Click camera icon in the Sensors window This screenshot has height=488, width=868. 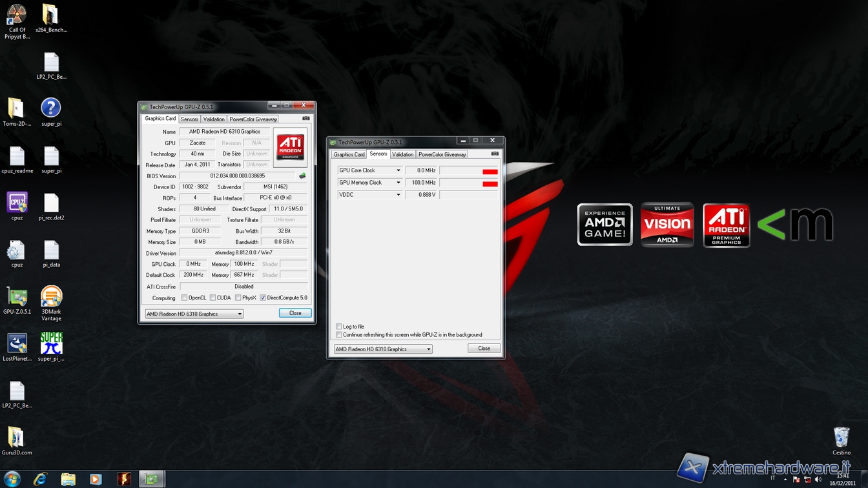[x=495, y=154]
